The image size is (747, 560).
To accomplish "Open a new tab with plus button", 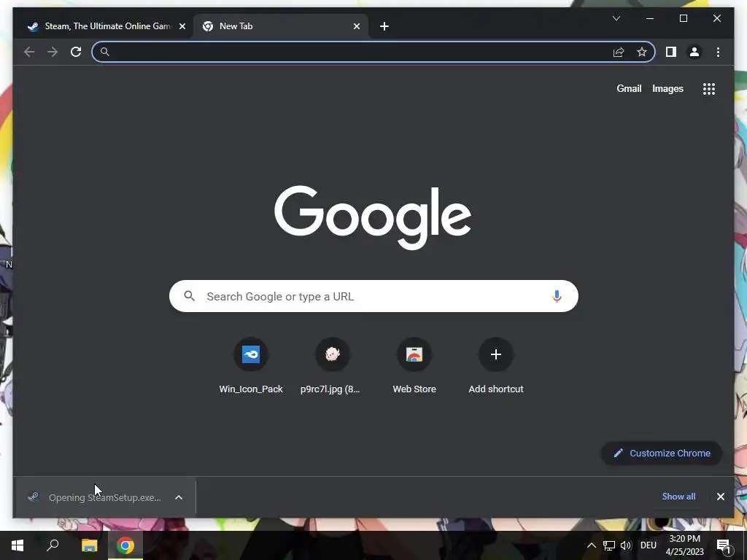I will click(384, 26).
